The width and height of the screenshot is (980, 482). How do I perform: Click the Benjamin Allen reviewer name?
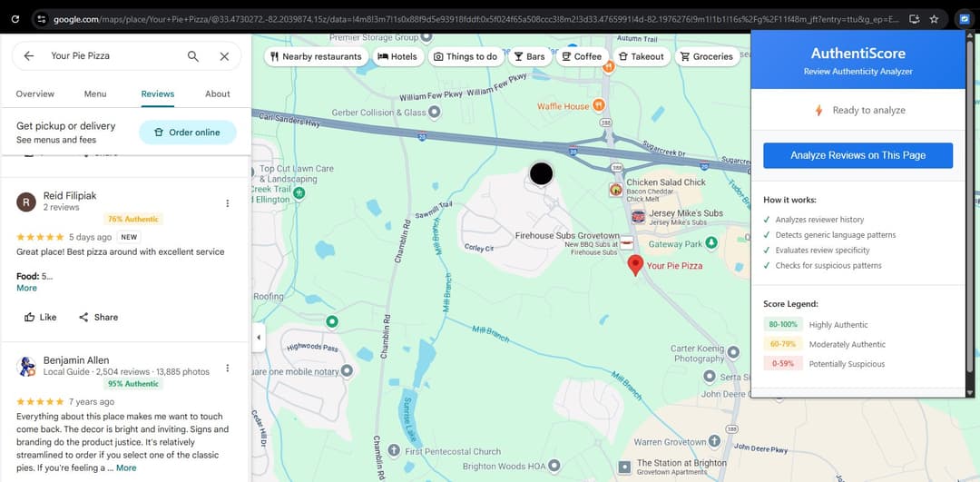click(76, 360)
